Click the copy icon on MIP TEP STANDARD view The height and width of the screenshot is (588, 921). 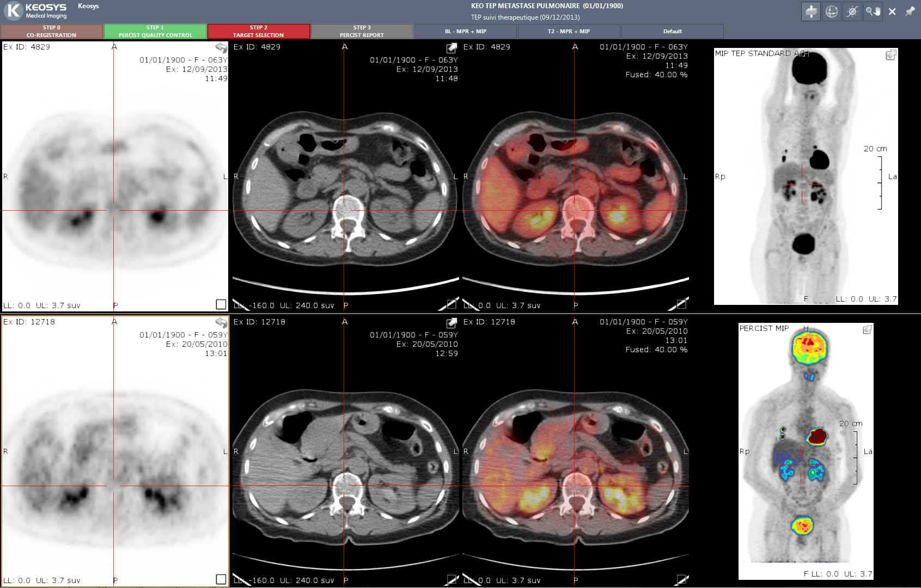coord(891,54)
